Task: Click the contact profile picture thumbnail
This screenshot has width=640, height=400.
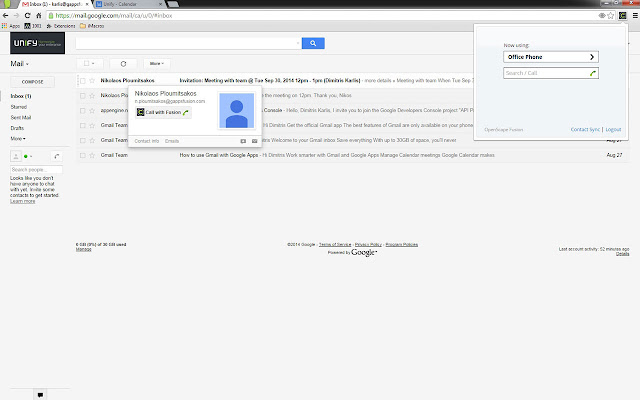Action: point(237,111)
